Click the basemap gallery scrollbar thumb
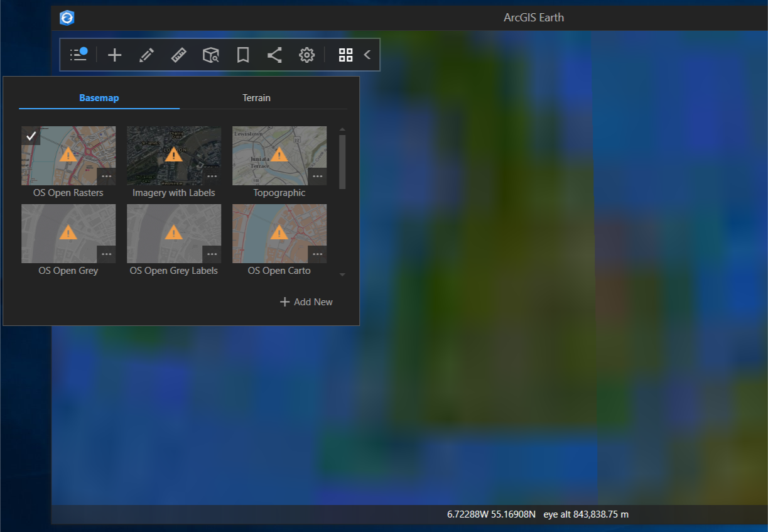 point(342,161)
